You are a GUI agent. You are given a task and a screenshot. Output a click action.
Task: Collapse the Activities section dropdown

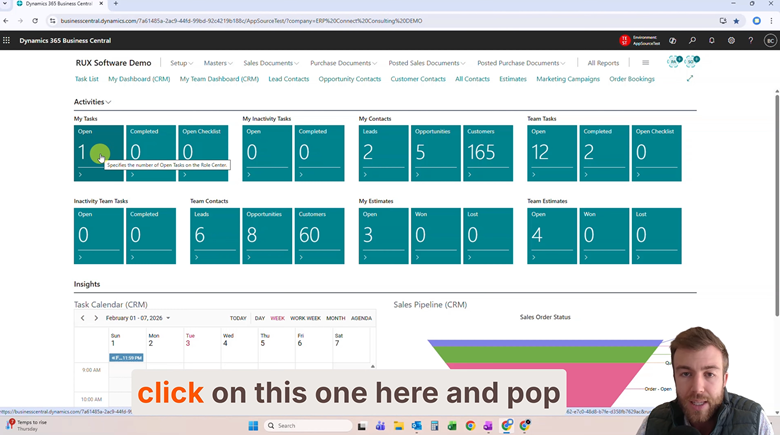click(x=93, y=102)
